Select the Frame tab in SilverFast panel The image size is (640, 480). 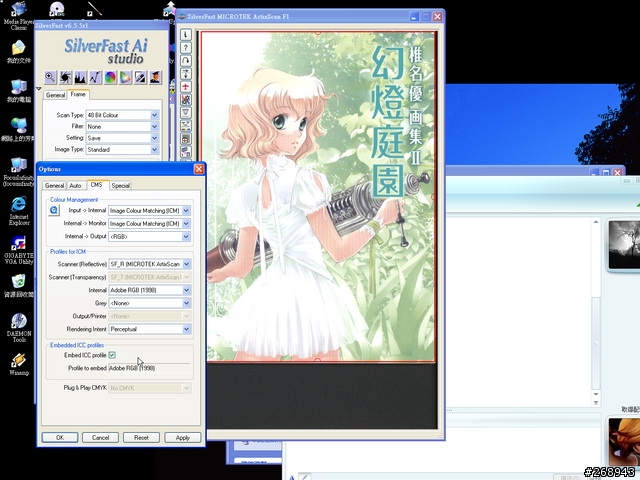click(78, 94)
